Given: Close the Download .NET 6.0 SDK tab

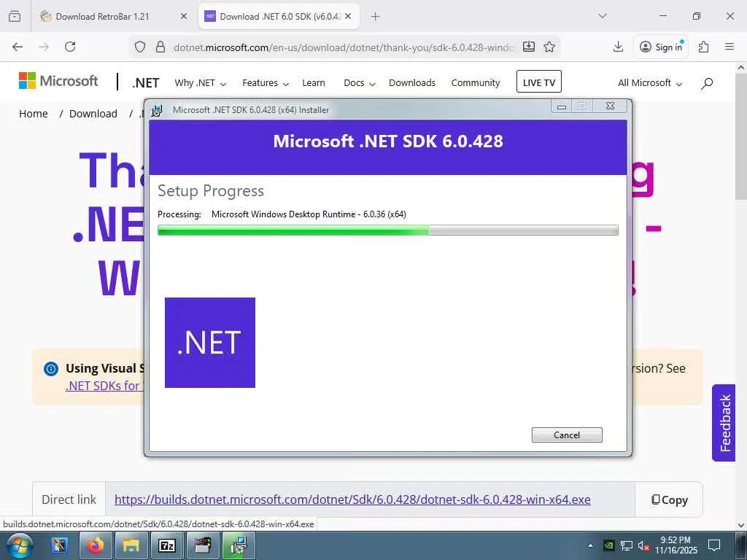Looking at the screenshot, I should click(x=348, y=16).
